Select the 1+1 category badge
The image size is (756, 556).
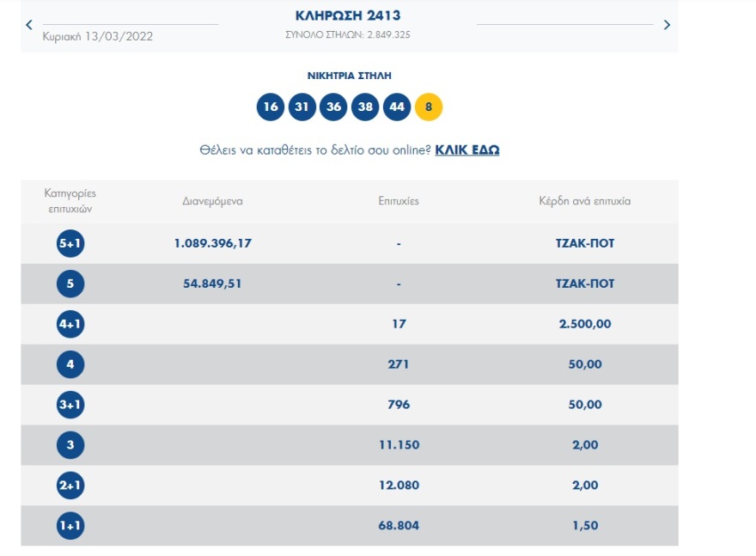click(x=70, y=525)
